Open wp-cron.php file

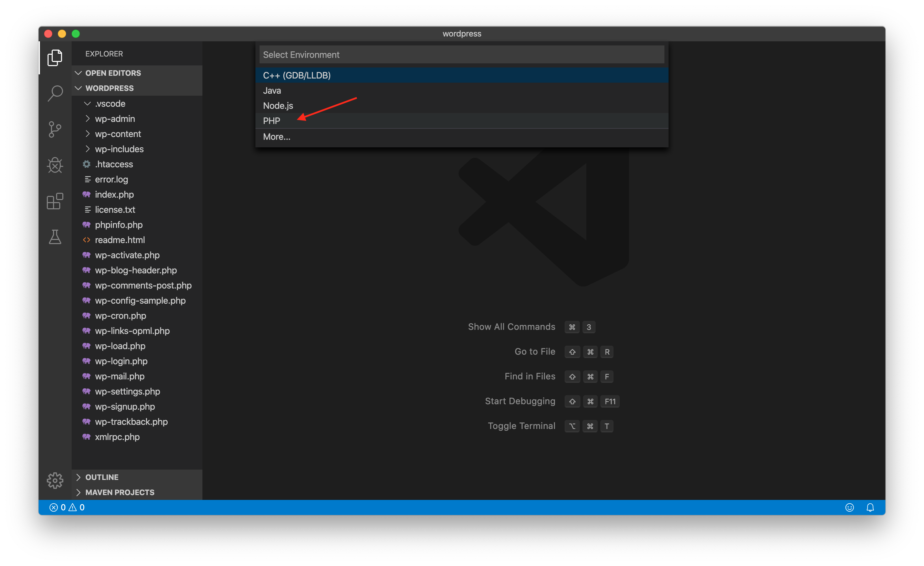pos(137,316)
